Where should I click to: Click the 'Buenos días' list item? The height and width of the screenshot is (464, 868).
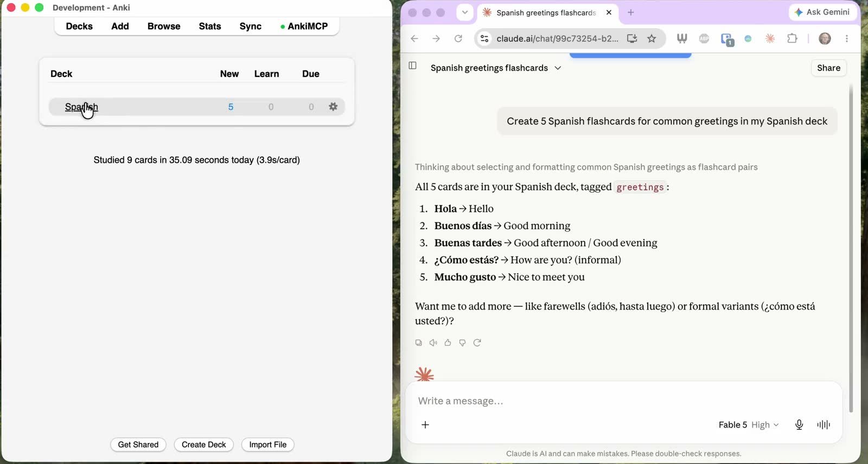(x=502, y=226)
